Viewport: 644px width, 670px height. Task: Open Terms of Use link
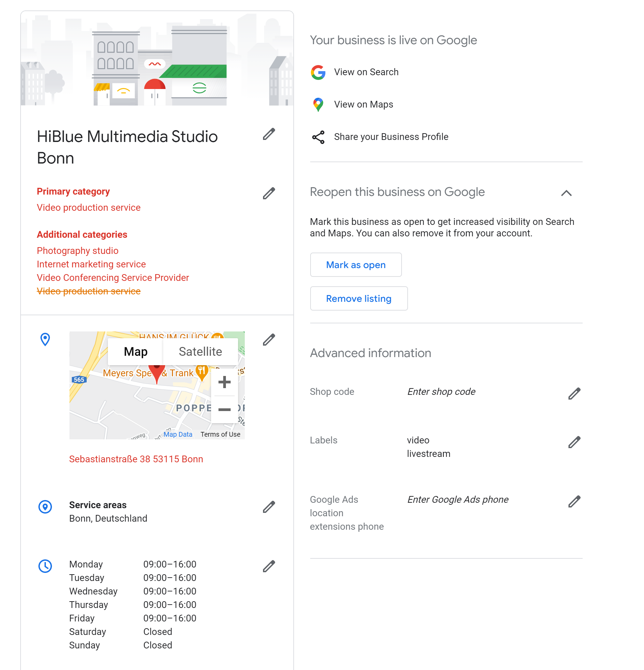220,434
